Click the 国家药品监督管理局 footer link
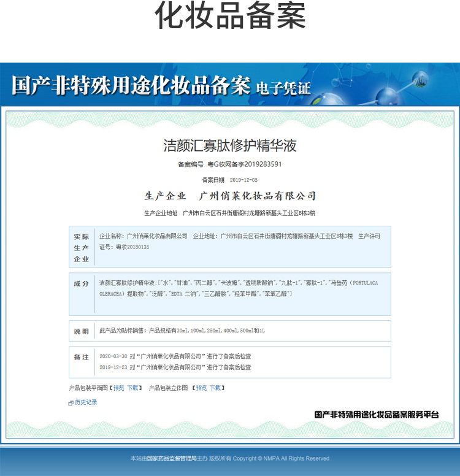Image resolution: width=460 pixels, height=476 pixels. 172,458
